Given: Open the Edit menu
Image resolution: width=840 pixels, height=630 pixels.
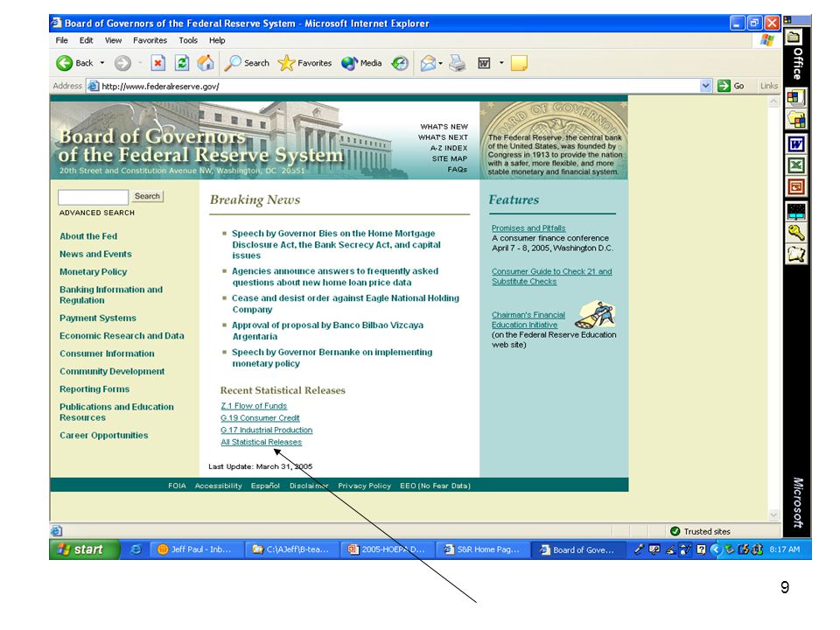Looking at the screenshot, I should point(86,40).
